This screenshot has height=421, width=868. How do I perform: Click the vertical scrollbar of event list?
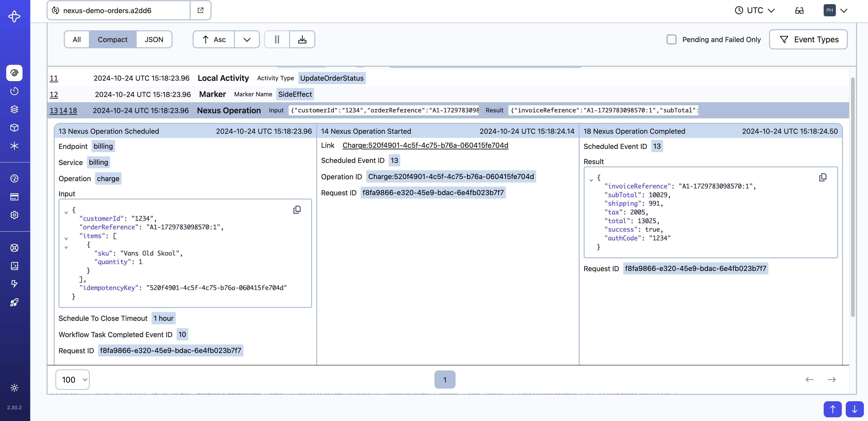(x=852, y=197)
